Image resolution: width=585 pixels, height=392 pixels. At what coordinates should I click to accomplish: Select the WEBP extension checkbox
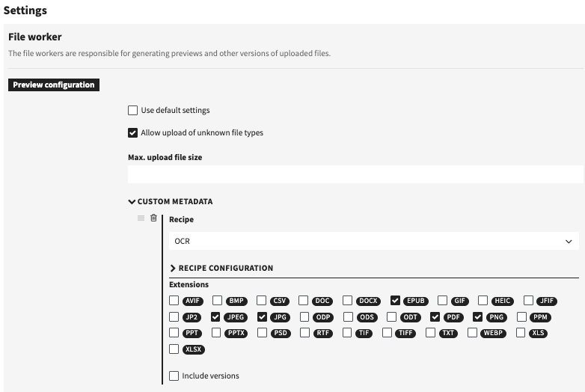473,333
